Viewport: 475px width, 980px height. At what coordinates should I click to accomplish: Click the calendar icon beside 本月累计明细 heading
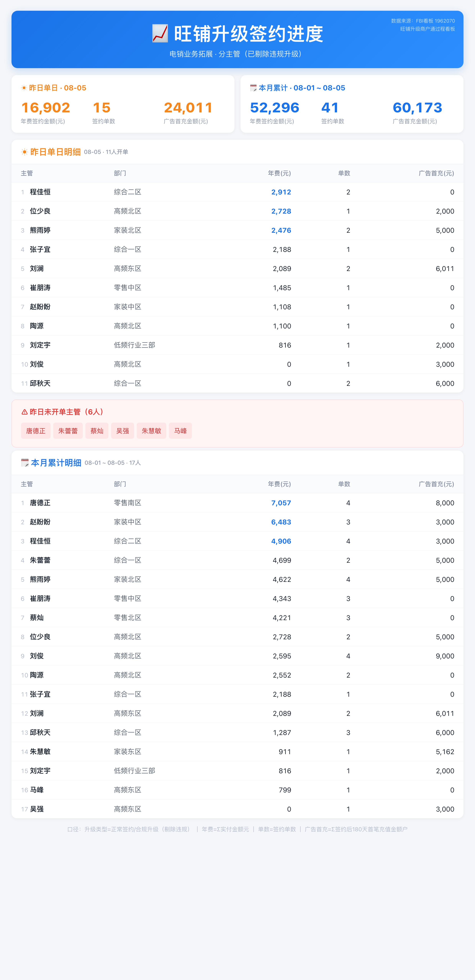point(25,463)
